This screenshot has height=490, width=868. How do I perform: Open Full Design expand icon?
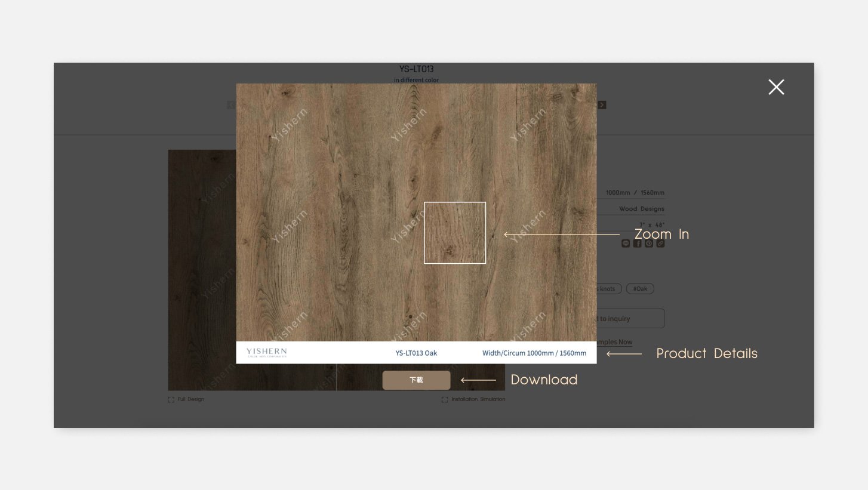click(x=171, y=399)
